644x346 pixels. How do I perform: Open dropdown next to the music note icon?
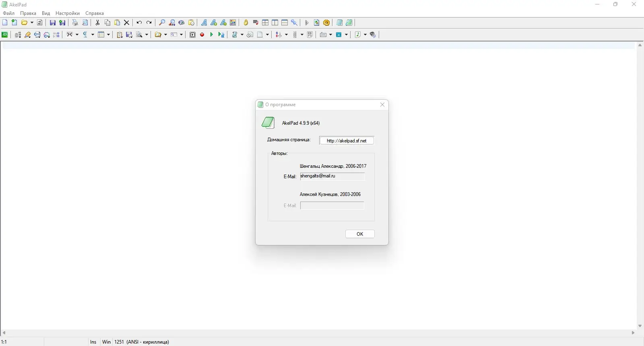(x=365, y=35)
